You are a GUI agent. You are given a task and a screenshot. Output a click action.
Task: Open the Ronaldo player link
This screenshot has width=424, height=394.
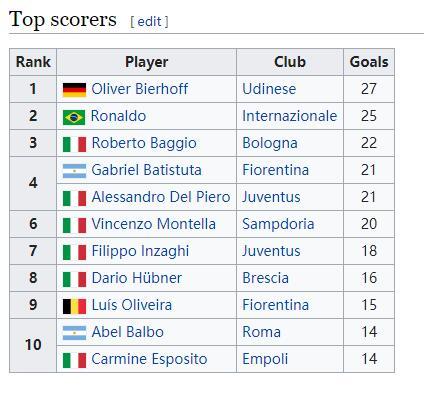(x=118, y=116)
